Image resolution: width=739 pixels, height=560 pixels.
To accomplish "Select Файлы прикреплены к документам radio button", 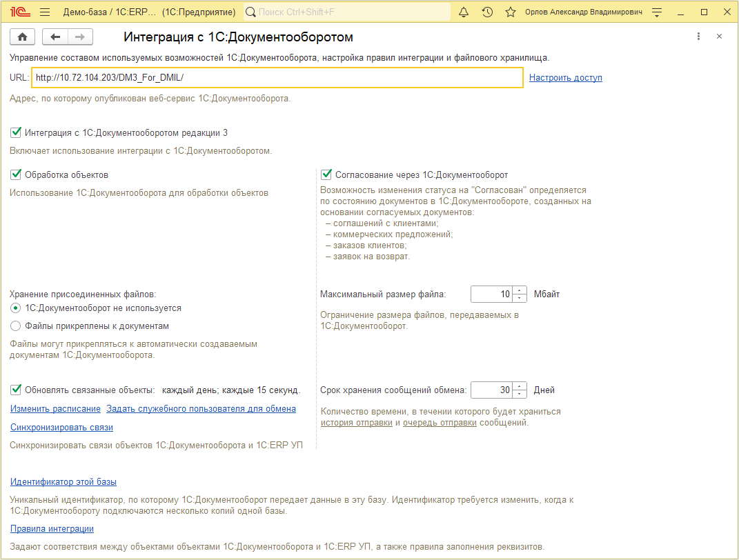I will point(16,326).
